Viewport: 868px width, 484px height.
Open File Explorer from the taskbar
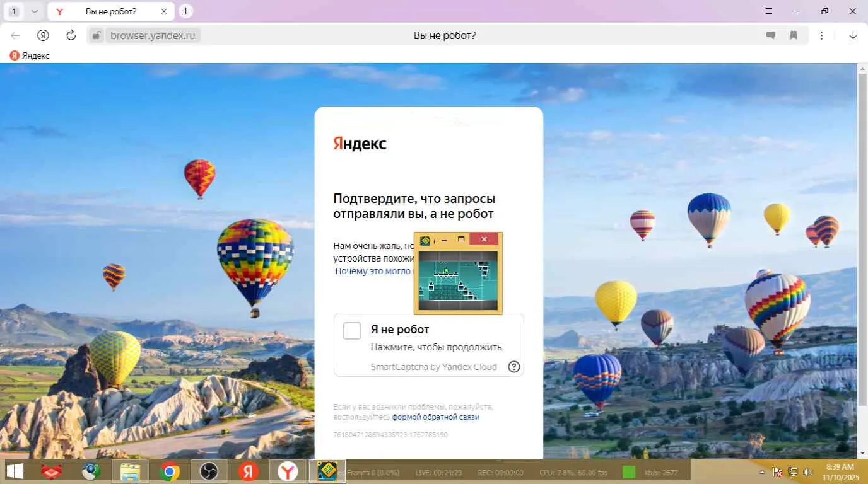[x=131, y=471]
